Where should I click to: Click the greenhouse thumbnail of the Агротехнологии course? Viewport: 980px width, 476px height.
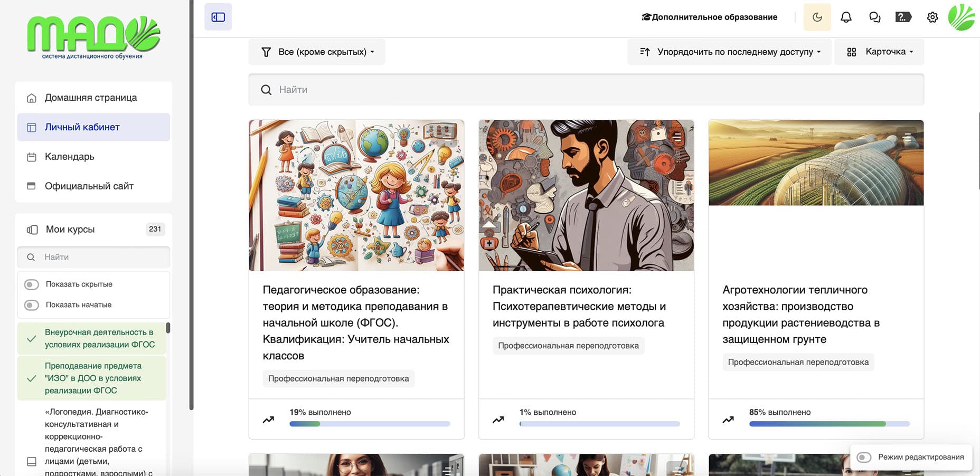pos(816,163)
